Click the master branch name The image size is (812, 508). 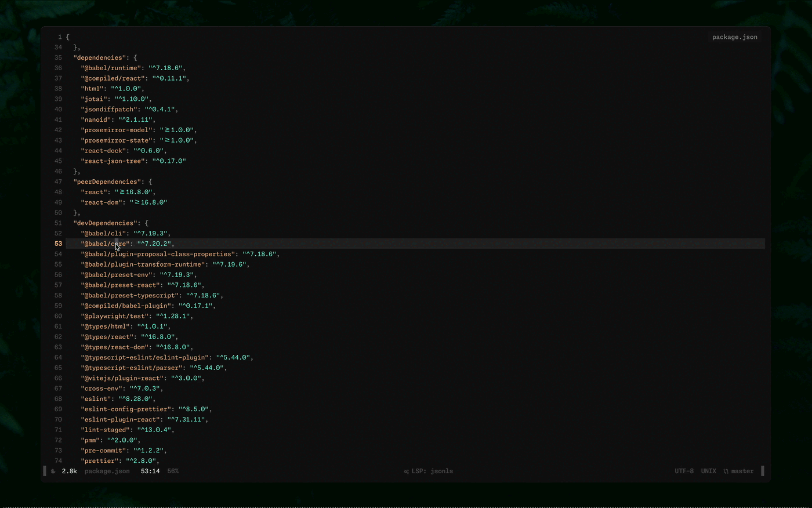[x=742, y=471]
